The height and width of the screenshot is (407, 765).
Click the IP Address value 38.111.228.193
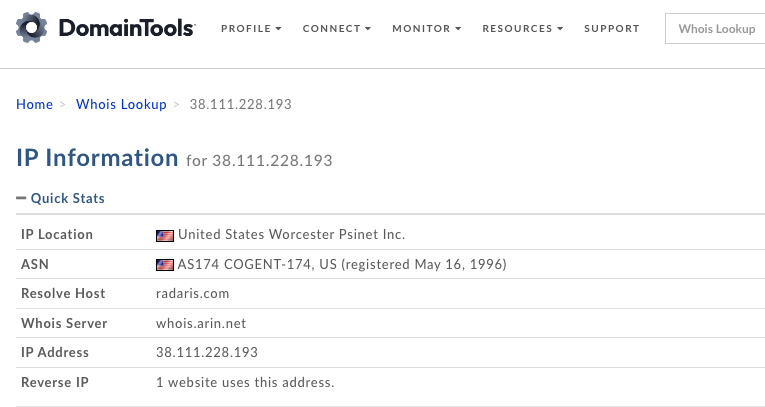tap(207, 352)
